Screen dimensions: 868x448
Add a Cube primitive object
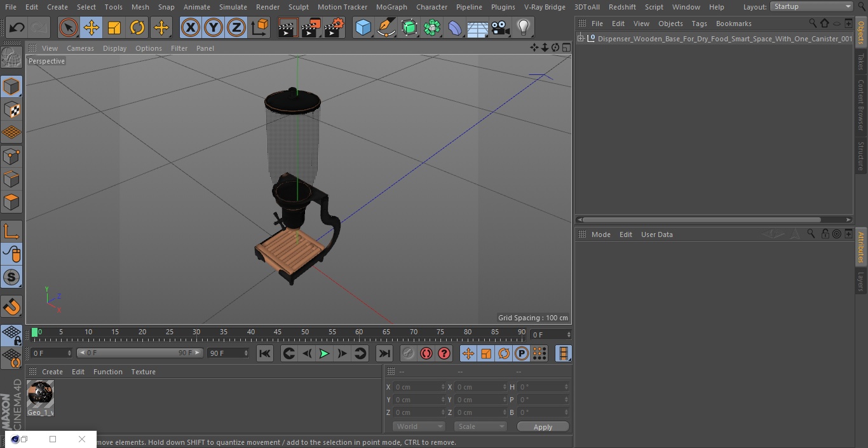point(363,27)
